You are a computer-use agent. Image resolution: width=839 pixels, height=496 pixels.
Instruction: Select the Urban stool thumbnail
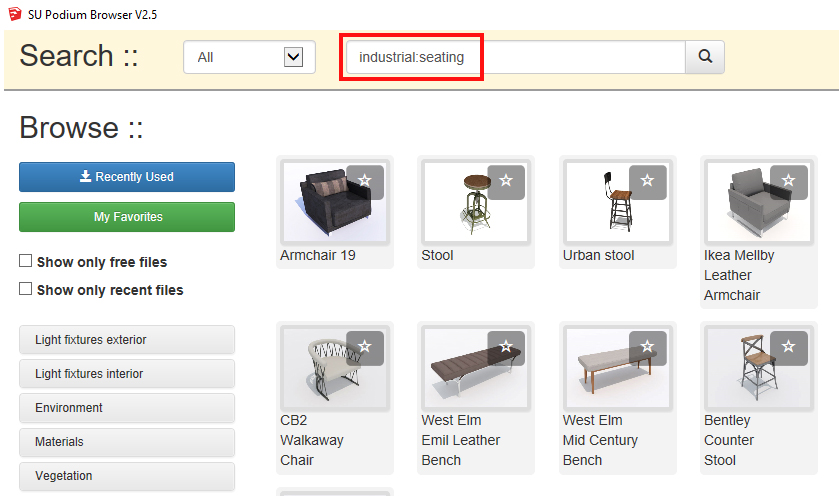(x=617, y=202)
